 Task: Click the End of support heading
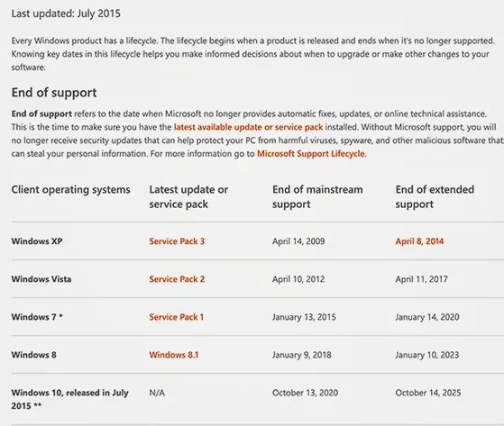coord(54,93)
